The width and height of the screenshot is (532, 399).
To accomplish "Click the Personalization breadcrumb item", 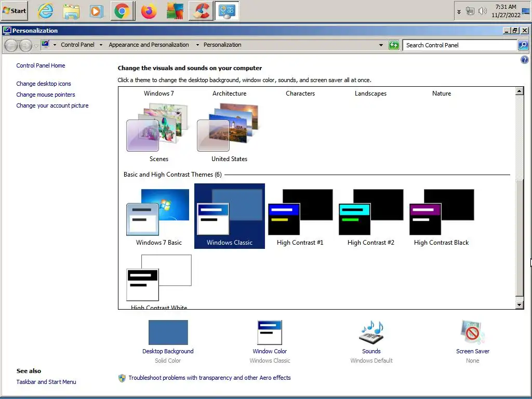I will (x=222, y=45).
